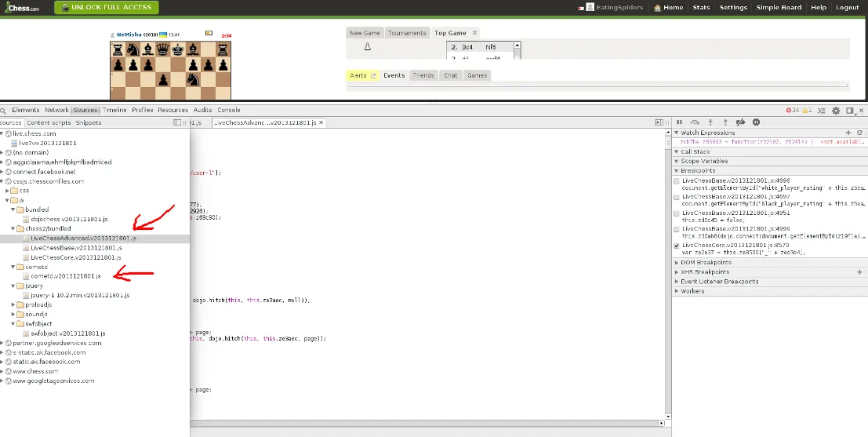
Task: Pause script execution in debugger
Action: tap(680, 122)
